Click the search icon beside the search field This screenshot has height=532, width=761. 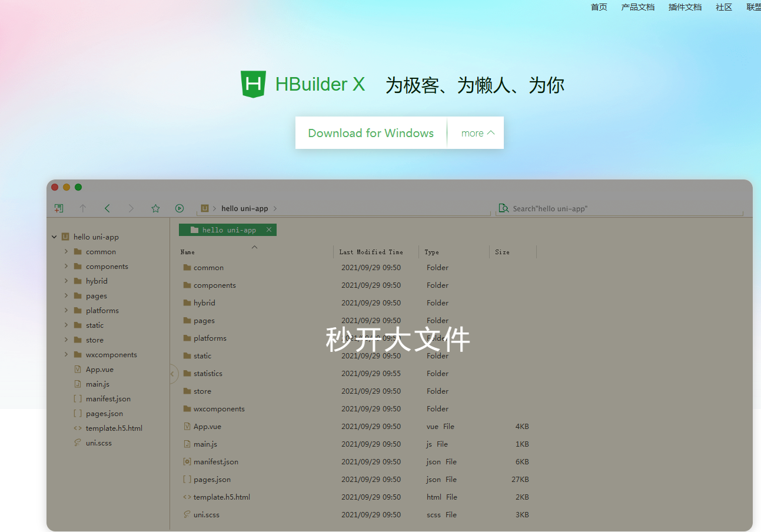click(504, 208)
